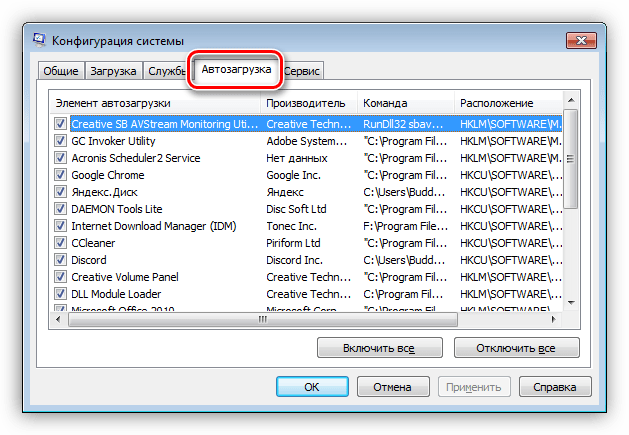The width and height of the screenshot is (629, 435).
Task: Select the Discord entry name
Action: pos(89,260)
